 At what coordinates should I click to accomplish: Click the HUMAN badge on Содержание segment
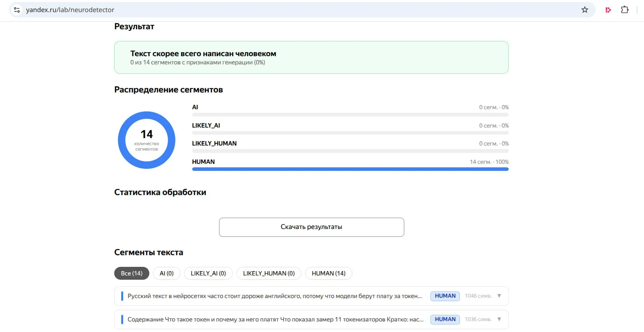445,320
